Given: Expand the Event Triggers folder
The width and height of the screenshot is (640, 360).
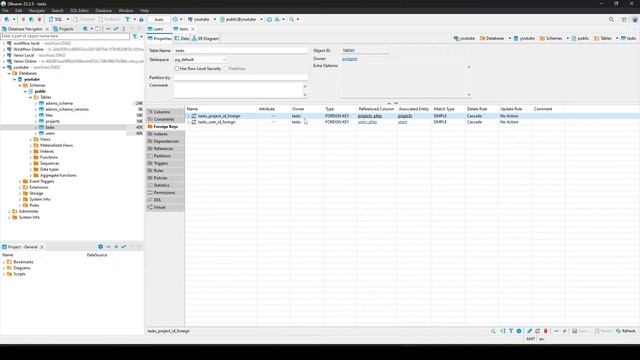Looking at the screenshot, I should tap(20, 181).
